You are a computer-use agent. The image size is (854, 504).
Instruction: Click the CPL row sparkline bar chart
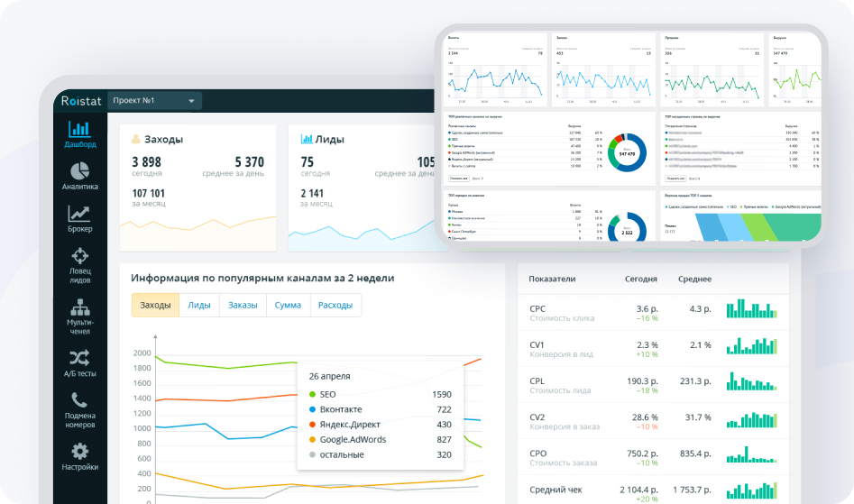point(751,381)
